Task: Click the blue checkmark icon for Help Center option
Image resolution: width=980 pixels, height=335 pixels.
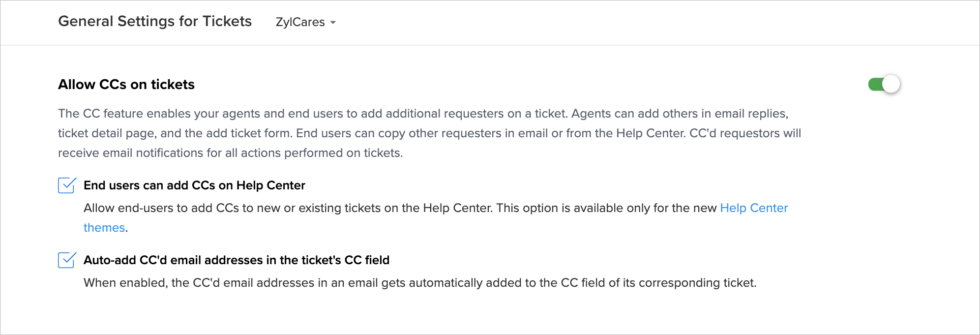Action: [67, 185]
